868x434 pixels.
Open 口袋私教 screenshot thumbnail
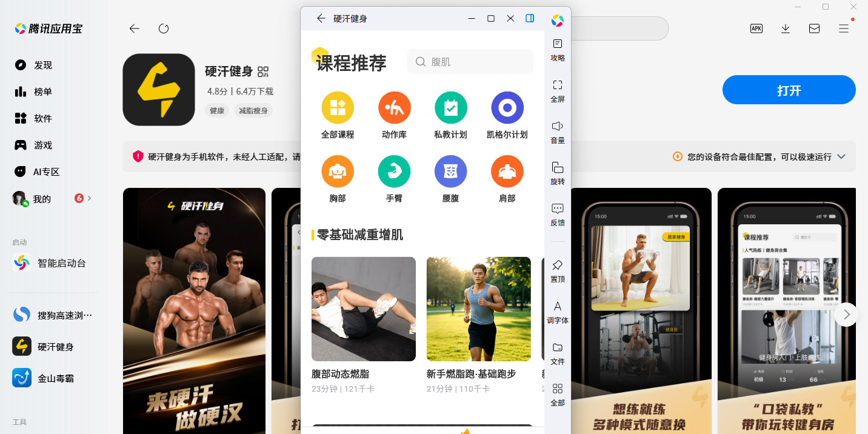(787, 311)
